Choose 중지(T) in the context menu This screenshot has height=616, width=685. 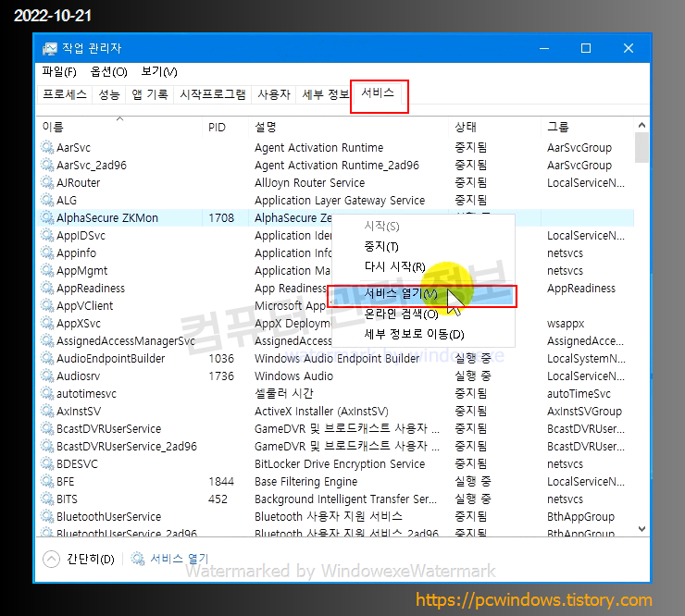tap(381, 247)
